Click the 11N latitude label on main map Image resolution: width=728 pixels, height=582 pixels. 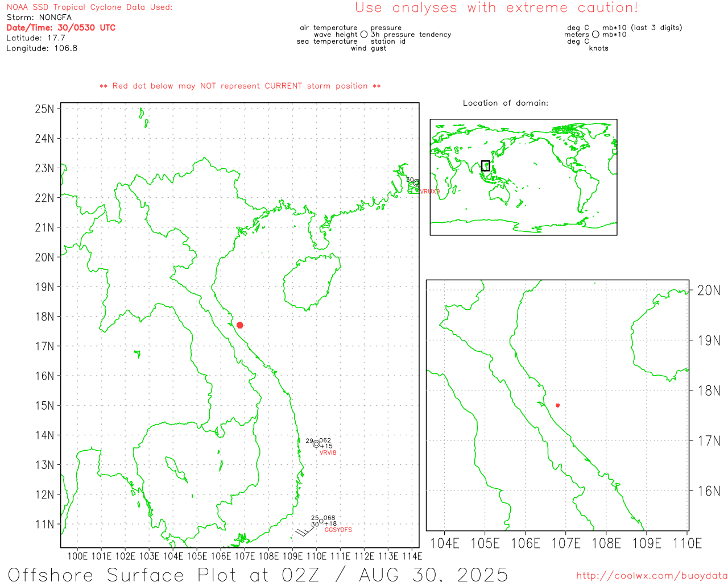point(44,524)
